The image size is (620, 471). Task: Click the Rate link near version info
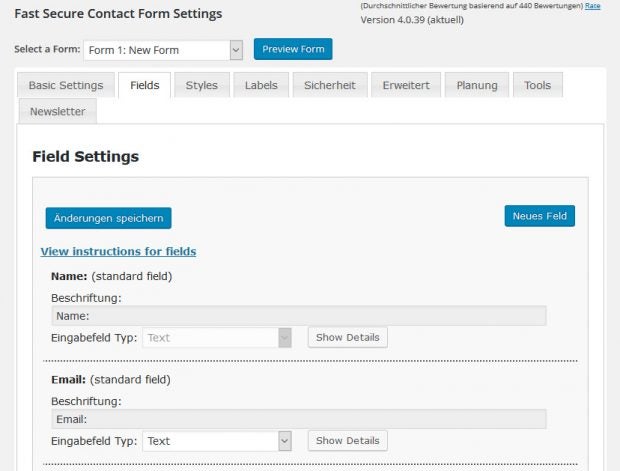coord(592,6)
